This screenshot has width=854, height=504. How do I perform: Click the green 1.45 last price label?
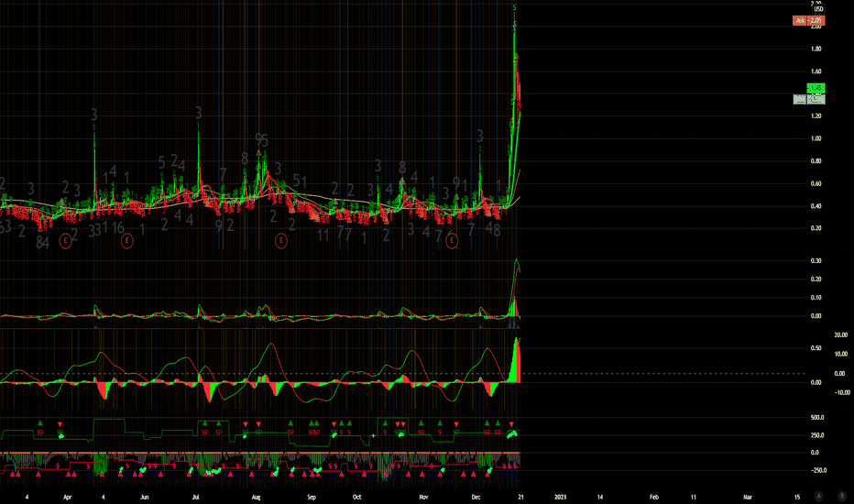(816, 88)
